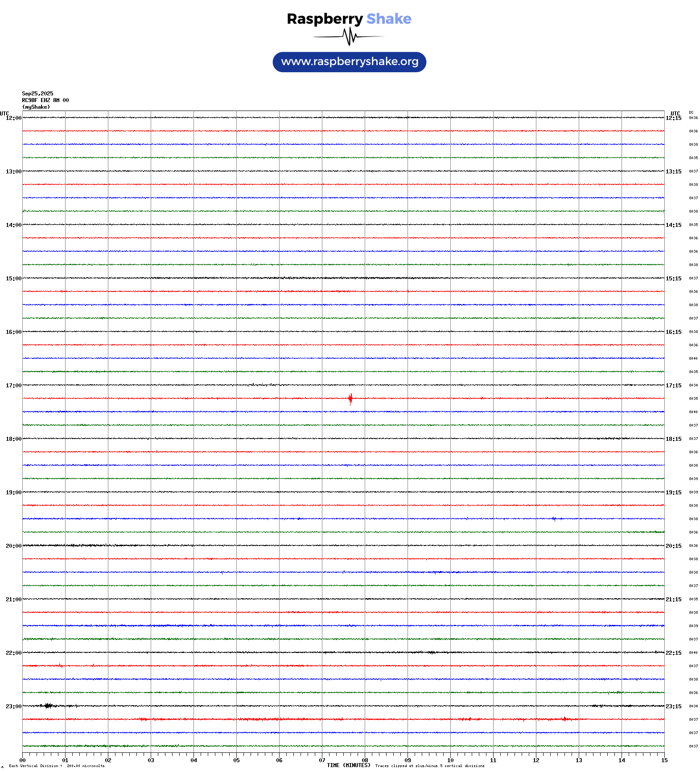Click the Raspberry Shake title text
This screenshot has height=772, width=700.
(349, 19)
